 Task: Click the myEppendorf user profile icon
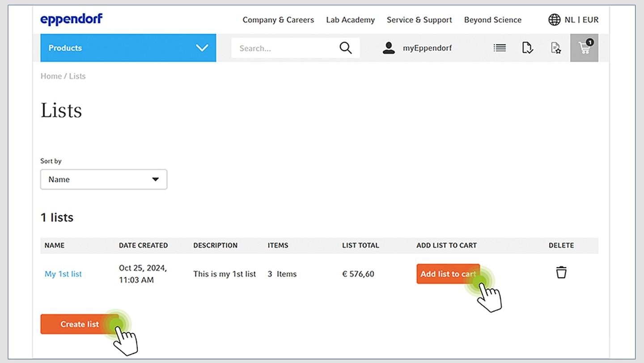[389, 48]
